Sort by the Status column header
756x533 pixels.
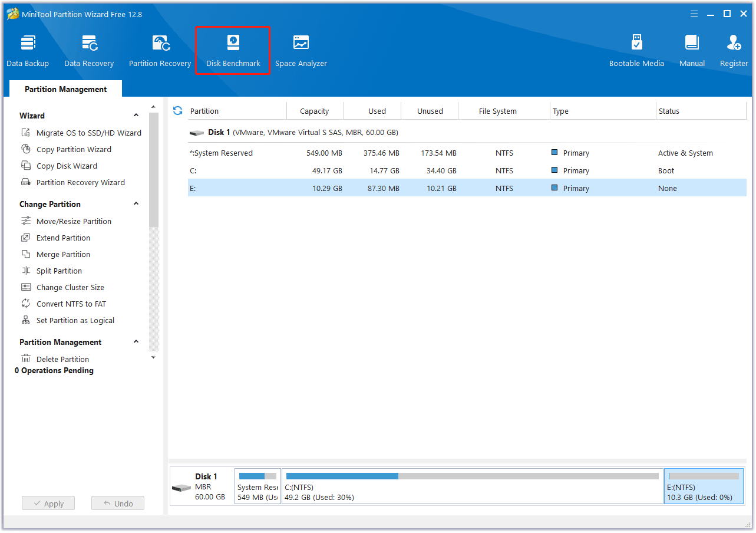701,111
